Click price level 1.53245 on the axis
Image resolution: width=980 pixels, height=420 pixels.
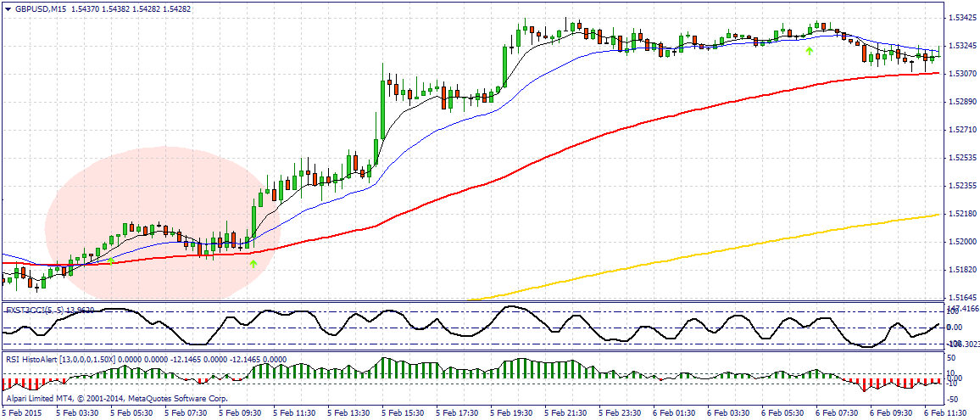click(x=961, y=47)
